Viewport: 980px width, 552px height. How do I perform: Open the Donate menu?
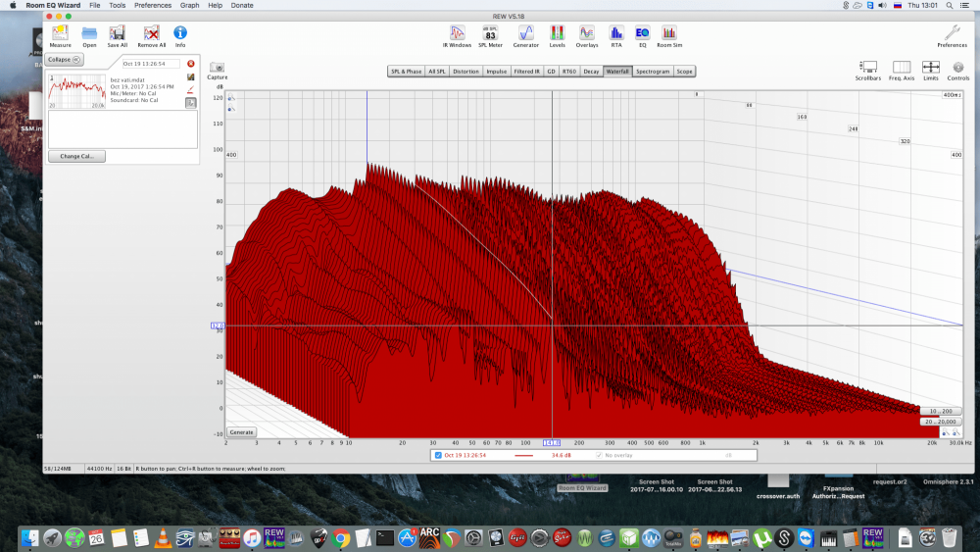pos(242,5)
